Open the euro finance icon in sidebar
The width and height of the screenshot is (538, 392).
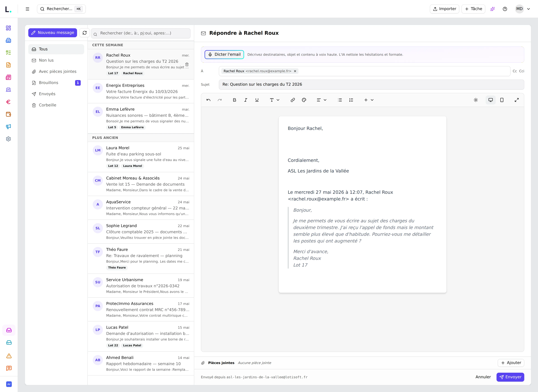click(x=9, y=102)
